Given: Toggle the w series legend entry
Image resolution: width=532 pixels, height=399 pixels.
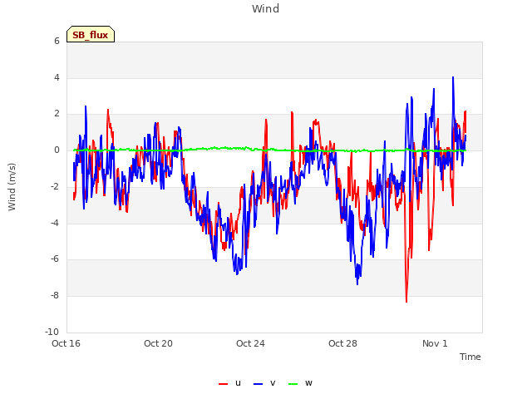Looking at the screenshot, I should coord(300,383).
